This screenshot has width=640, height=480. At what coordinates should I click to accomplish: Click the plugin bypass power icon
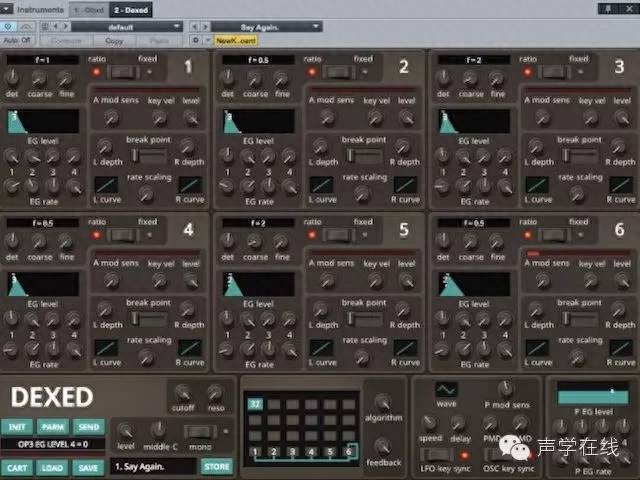(x=8, y=27)
